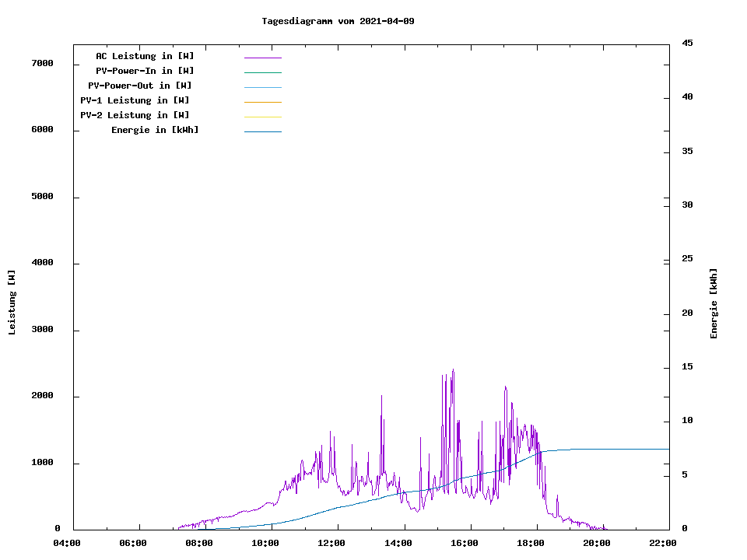Viewport: 747px width, 560px height.
Task: Click the highest purple power peak in the chart
Action: (x=453, y=371)
